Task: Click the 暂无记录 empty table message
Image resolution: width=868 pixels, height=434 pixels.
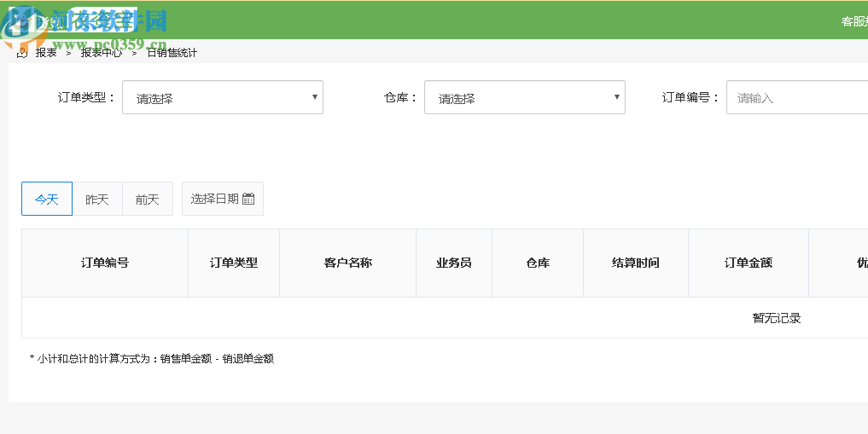Action: coord(777,318)
